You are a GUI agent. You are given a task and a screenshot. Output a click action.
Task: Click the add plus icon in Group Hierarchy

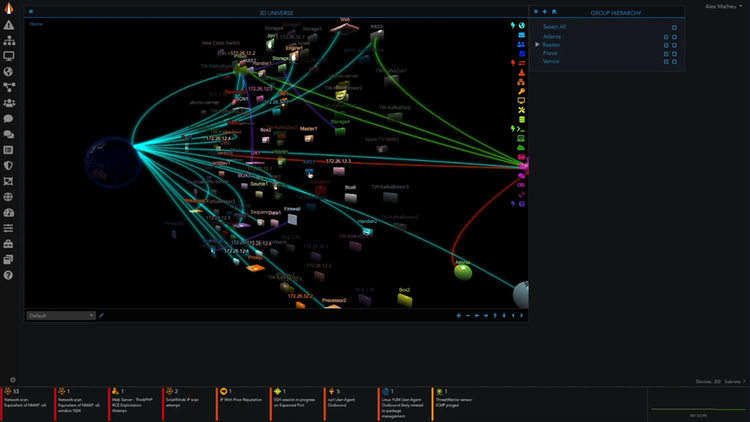tap(545, 12)
